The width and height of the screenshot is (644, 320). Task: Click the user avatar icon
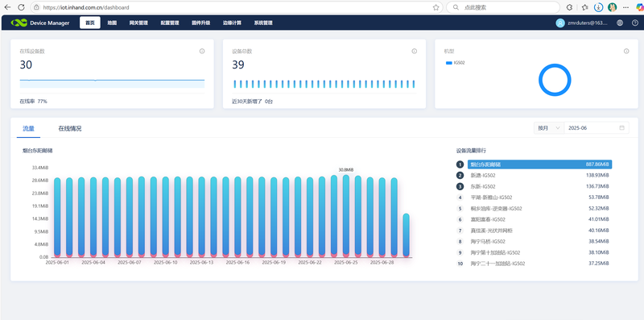[x=559, y=23]
